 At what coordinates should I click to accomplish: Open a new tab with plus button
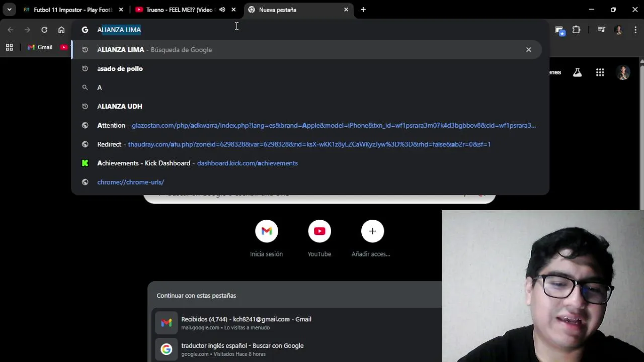point(363,10)
